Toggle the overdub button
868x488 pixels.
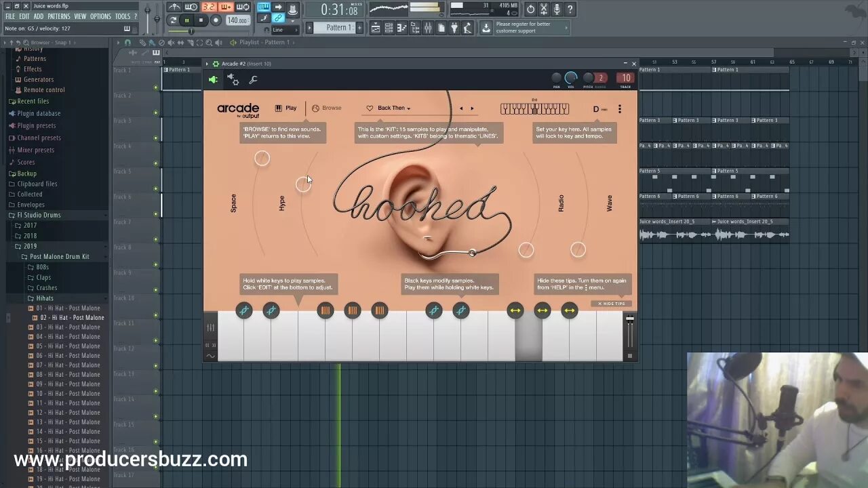point(226,7)
